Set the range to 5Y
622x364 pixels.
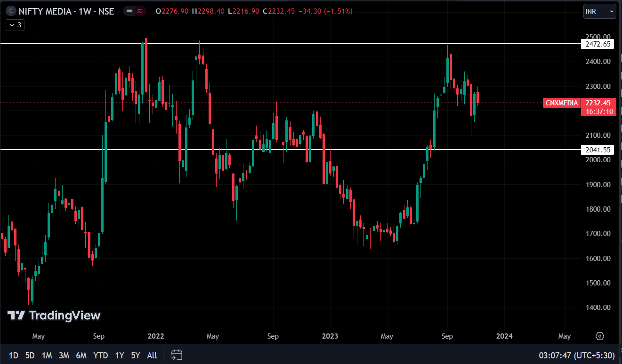click(x=136, y=356)
